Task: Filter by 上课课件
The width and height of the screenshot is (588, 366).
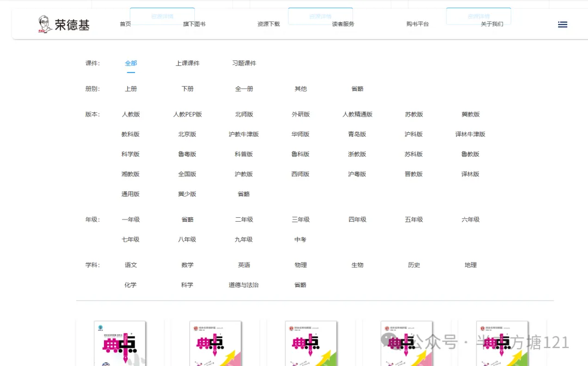Action: coord(187,63)
